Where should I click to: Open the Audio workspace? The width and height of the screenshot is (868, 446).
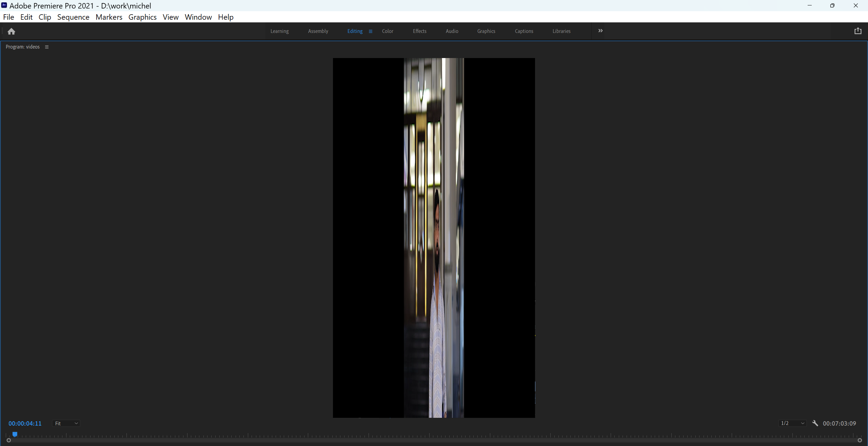click(452, 31)
